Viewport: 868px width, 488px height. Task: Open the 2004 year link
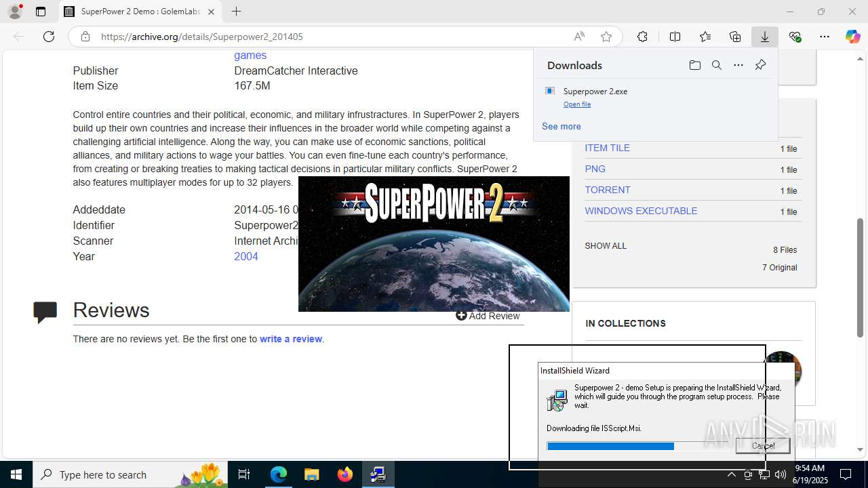[x=246, y=256]
